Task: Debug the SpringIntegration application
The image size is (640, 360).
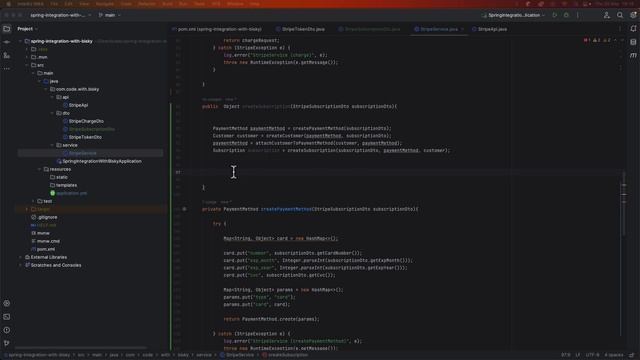Action: pyautogui.click(x=566, y=15)
